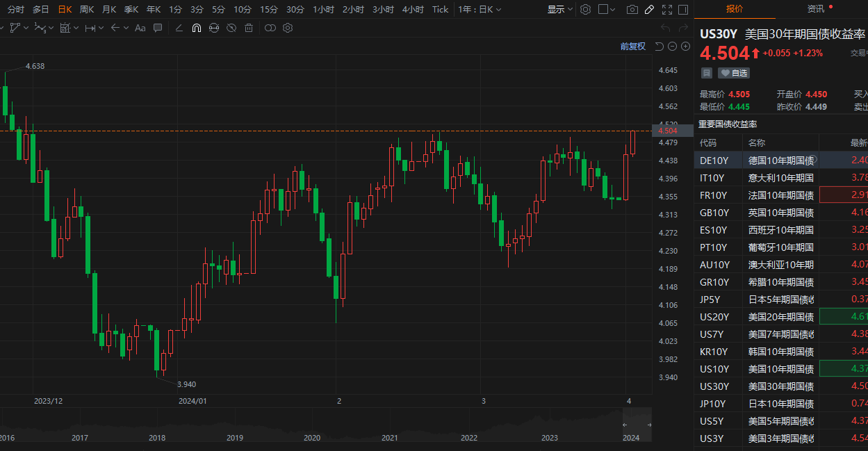This screenshot has width=868, height=451.
Task: Open the 显示 dropdown
Action: click(560, 10)
